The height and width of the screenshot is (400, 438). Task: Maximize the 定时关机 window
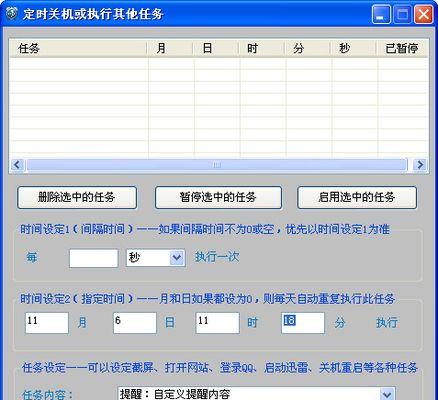click(402, 15)
